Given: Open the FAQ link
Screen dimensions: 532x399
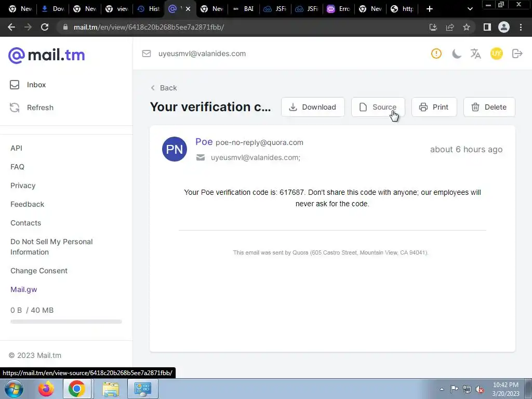Looking at the screenshot, I should [17, 167].
